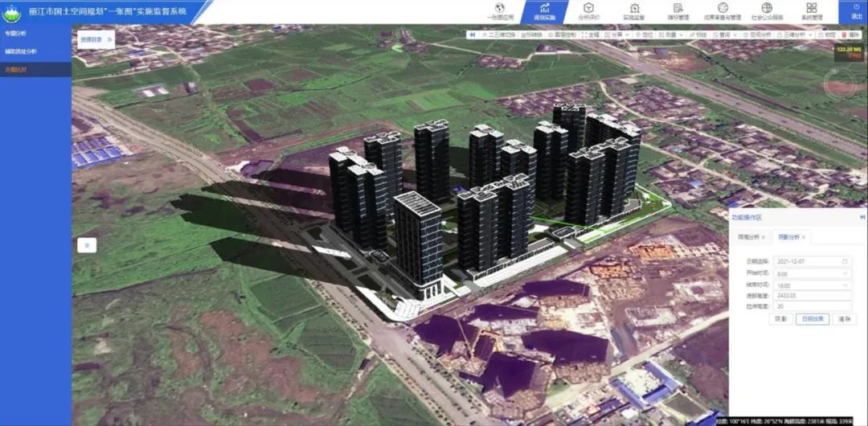This screenshot has width=868, height=426.
Task: Click the navigation compass on the map
Action: [x=840, y=83]
